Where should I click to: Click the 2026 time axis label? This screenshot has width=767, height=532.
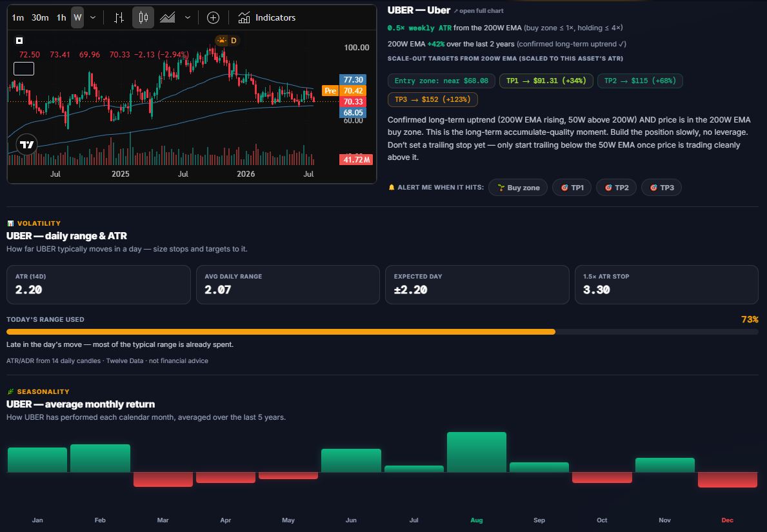[246, 174]
